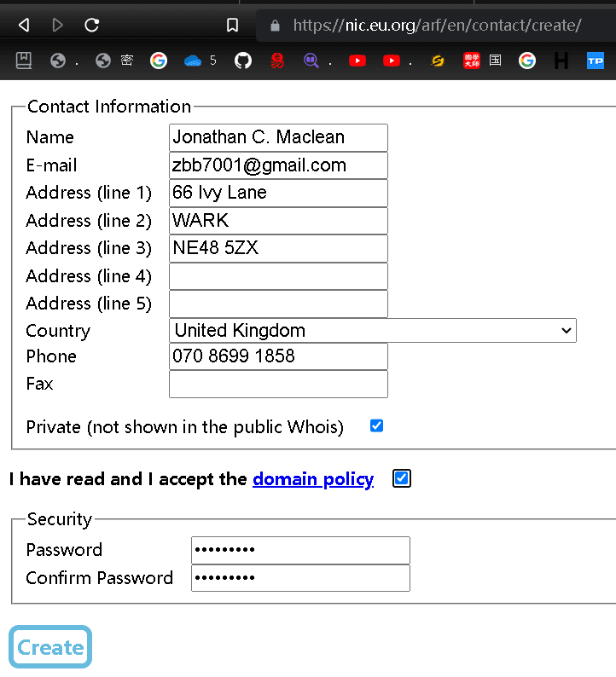This screenshot has height=677, width=616.
Task: Focus the E-mail text field
Action: pos(278,165)
